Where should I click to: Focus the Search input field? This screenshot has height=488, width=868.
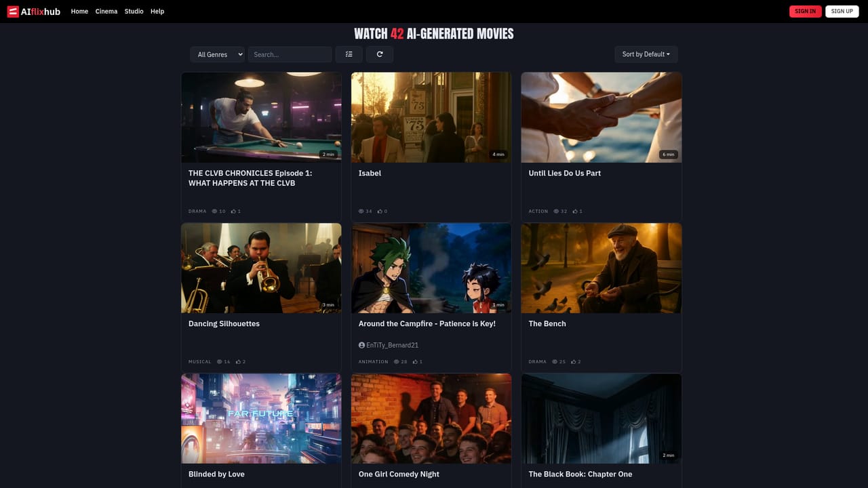point(290,54)
